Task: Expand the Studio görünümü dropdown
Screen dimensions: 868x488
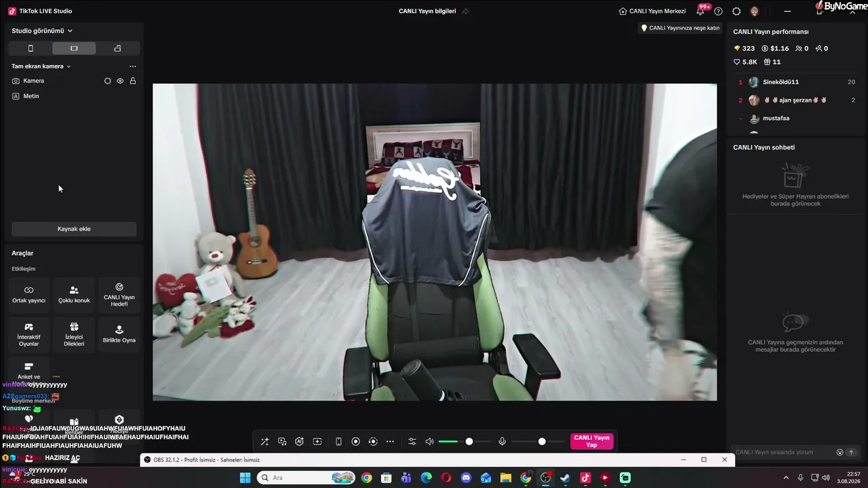Action: 42,30
